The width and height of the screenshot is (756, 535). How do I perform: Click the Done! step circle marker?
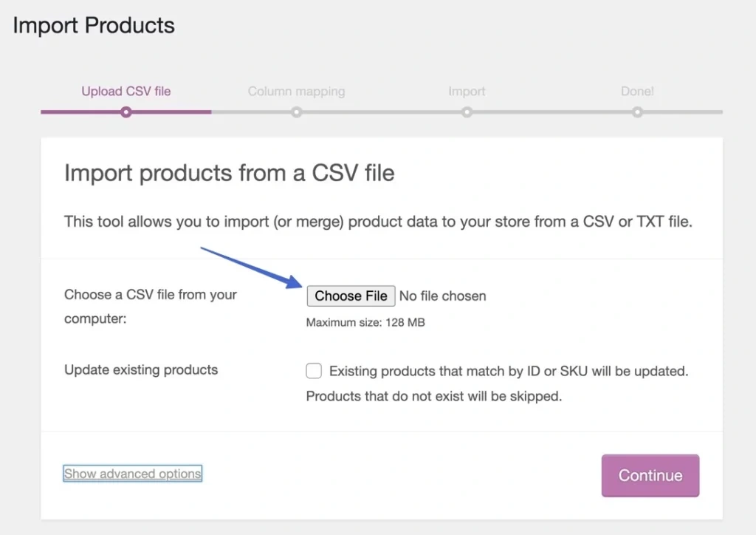point(637,112)
